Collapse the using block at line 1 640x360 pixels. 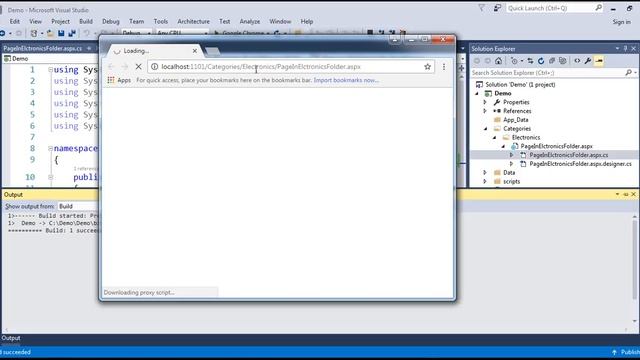[51, 70]
